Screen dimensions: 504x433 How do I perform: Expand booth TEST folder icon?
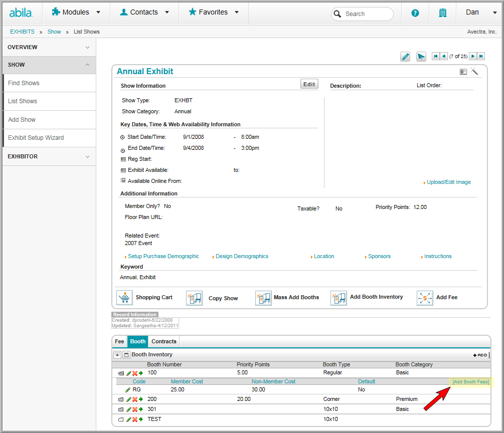tap(121, 419)
